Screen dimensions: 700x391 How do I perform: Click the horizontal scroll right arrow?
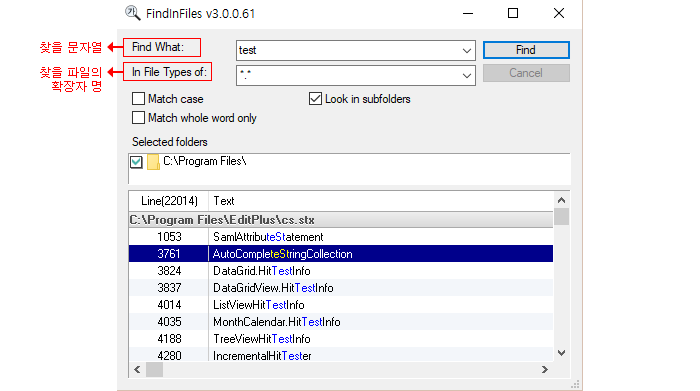click(x=545, y=370)
